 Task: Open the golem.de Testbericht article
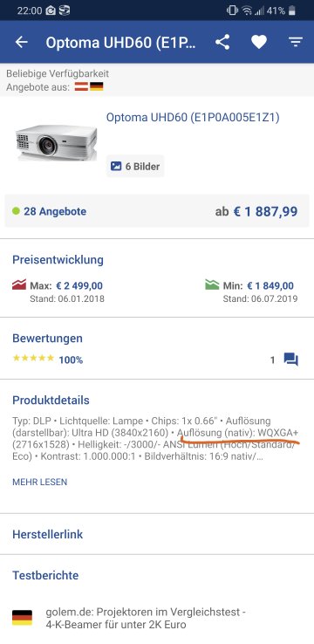point(146,619)
